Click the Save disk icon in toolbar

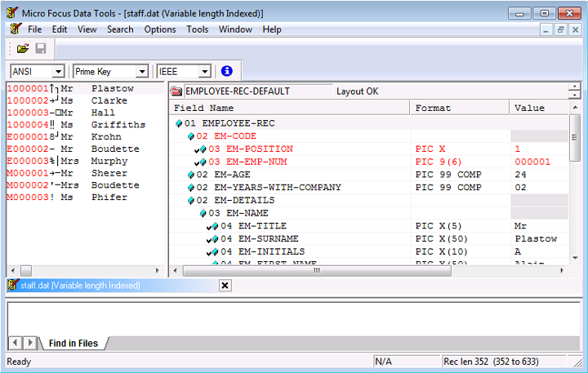pos(40,49)
